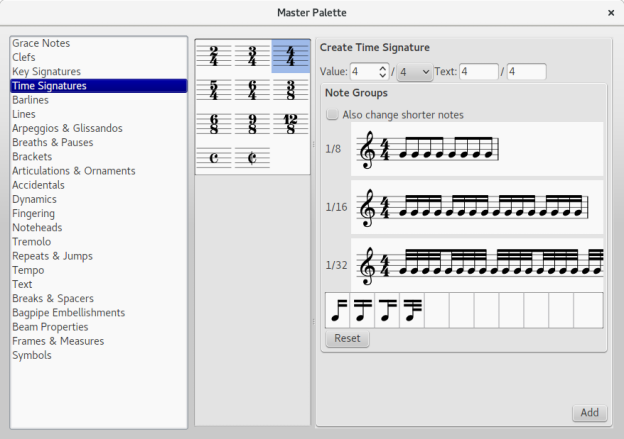Image resolution: width=624 pixels, height=439 pixels.
Task: Choose the 6/8 time signature
Action: (x=216, y=124)
